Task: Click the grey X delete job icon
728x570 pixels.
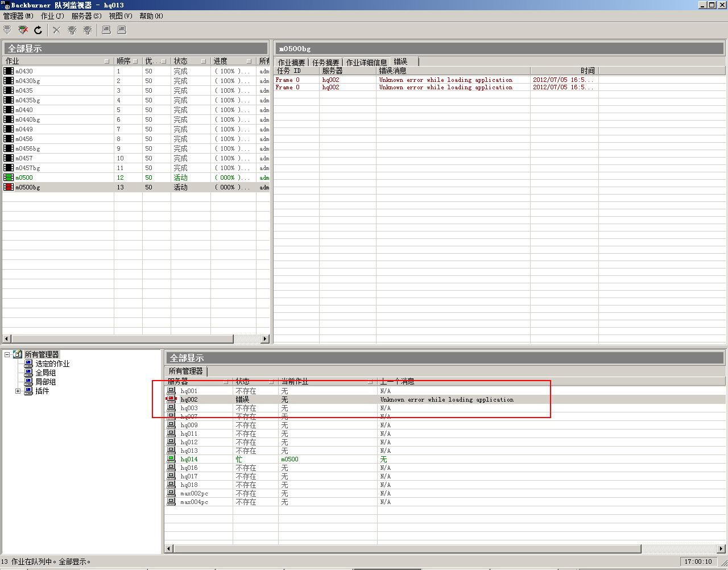Action: tap(56, 30)
